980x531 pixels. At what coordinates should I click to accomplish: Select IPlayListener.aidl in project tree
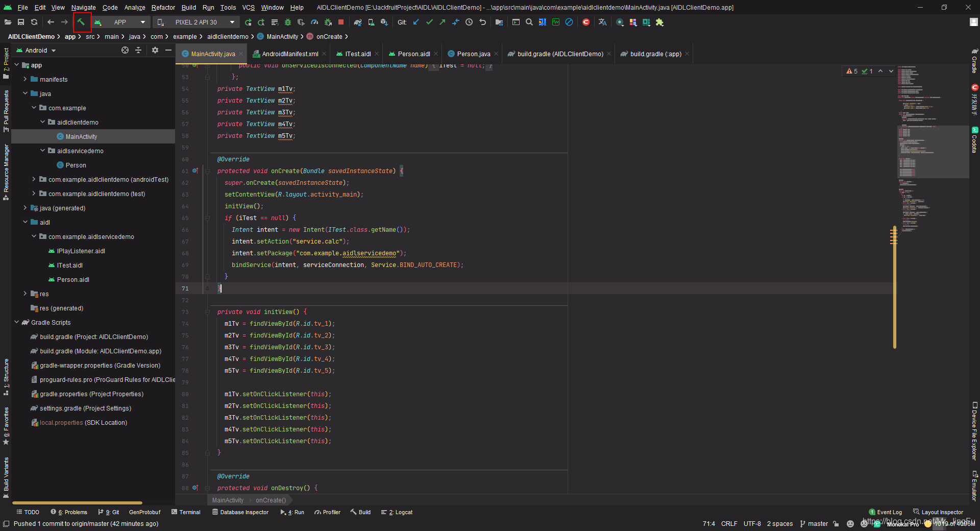81,251
